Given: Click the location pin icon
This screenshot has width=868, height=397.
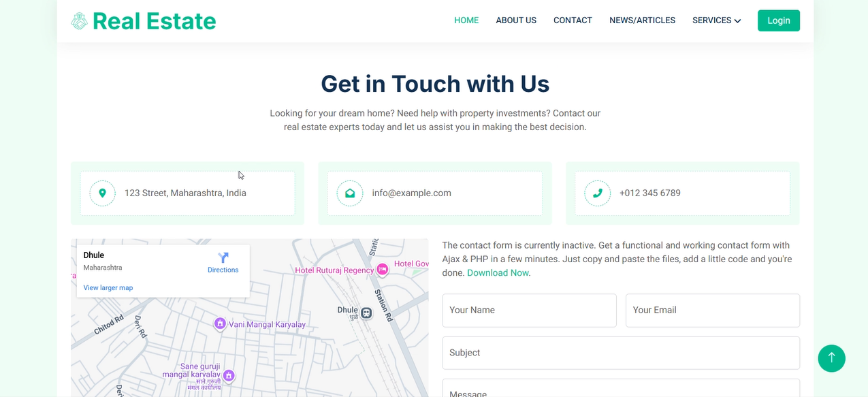Looking at the screenshot, I should click(103, 193).
